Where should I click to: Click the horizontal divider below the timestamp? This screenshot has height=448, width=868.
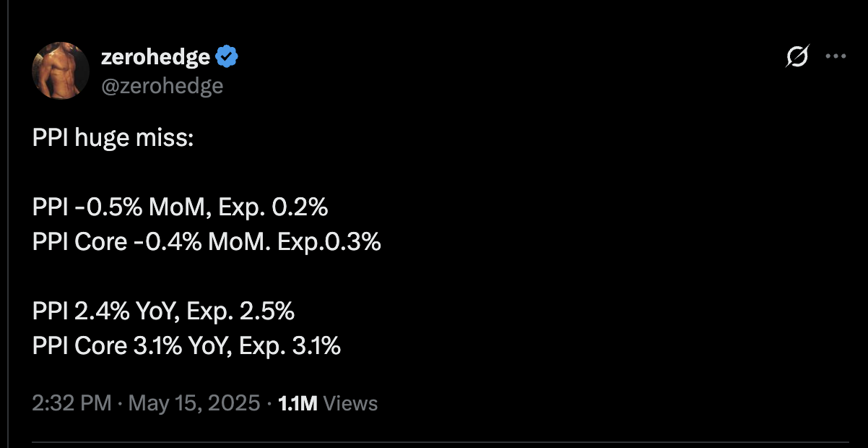click(441, 441)
